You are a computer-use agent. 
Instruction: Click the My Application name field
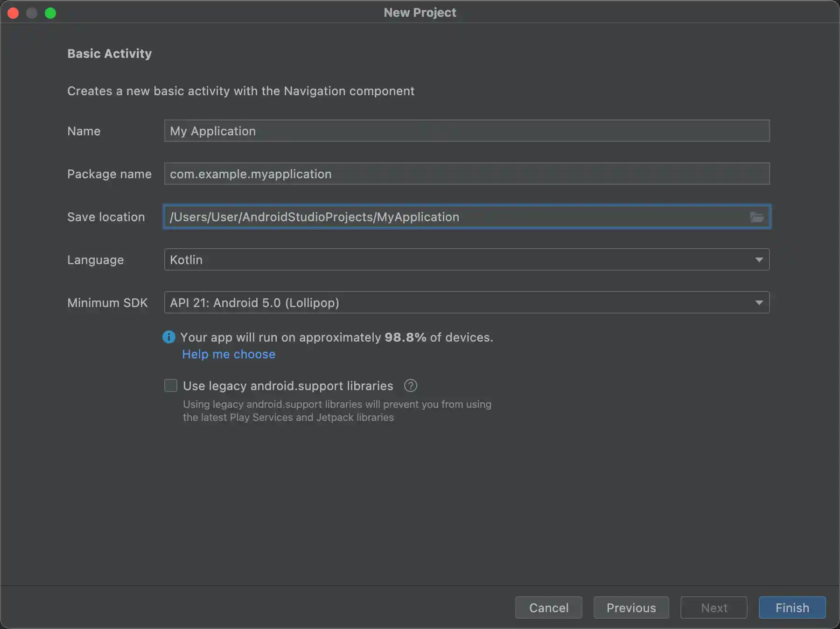(467, 131)
